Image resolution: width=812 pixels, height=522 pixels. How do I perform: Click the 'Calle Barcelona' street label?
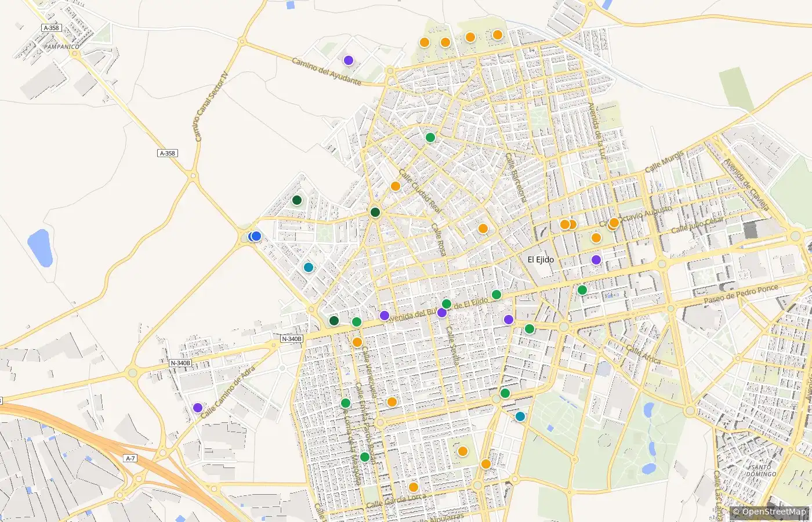click(516, 177)
